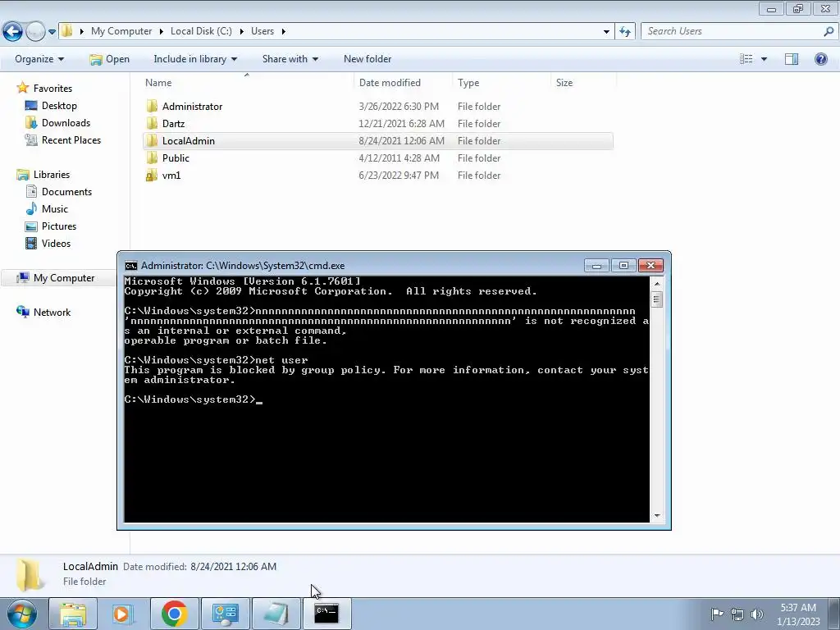840x630 pixels.
Task: Open the address bar history dropdown
Action: tap(606, 32)
